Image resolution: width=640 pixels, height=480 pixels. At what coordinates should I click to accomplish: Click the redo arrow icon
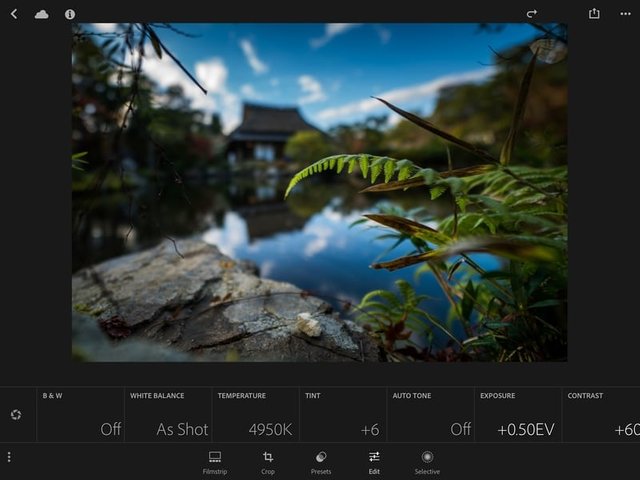click(531, 14)
